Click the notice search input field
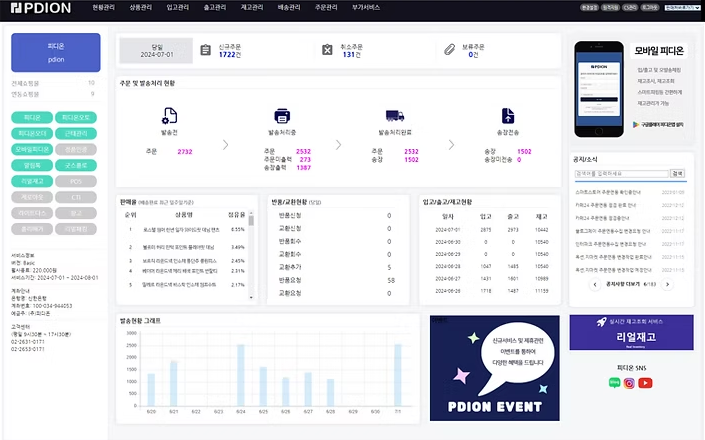 620,173
